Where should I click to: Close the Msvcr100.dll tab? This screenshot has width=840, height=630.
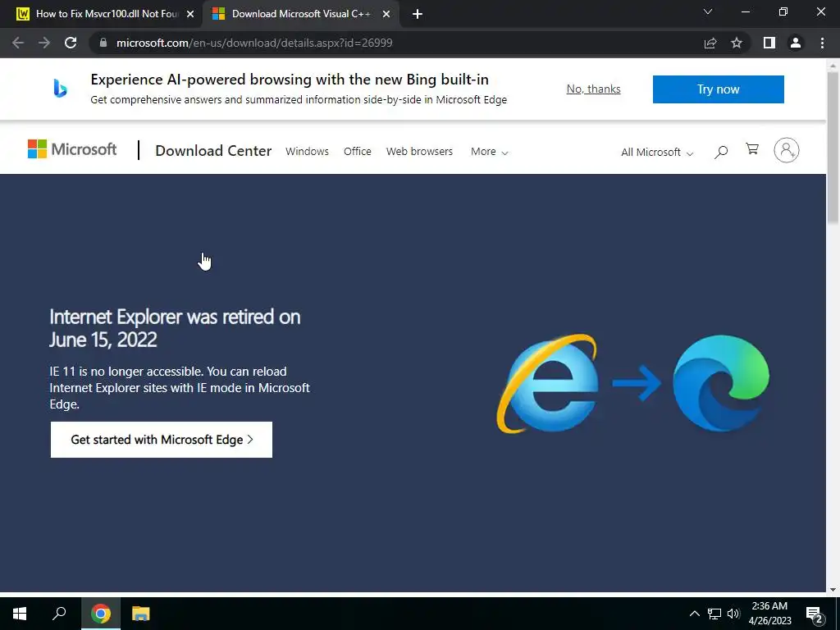pyautogui.click(x=190, y=14)
